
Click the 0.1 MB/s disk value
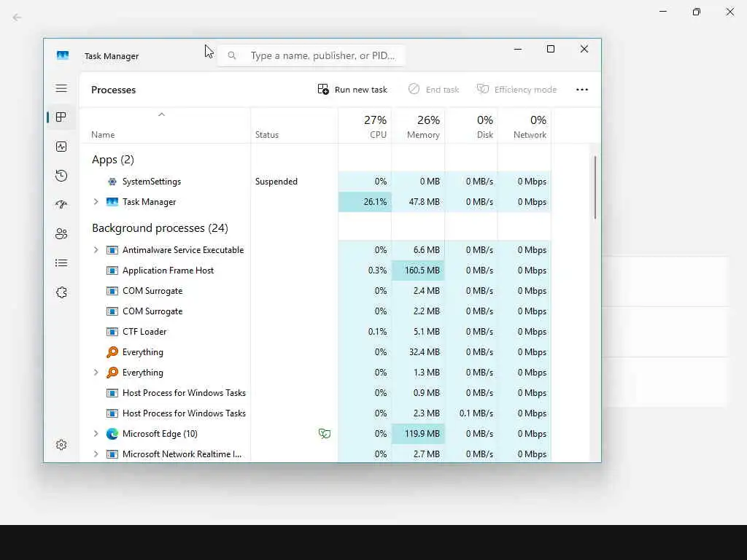pos(476,413)
